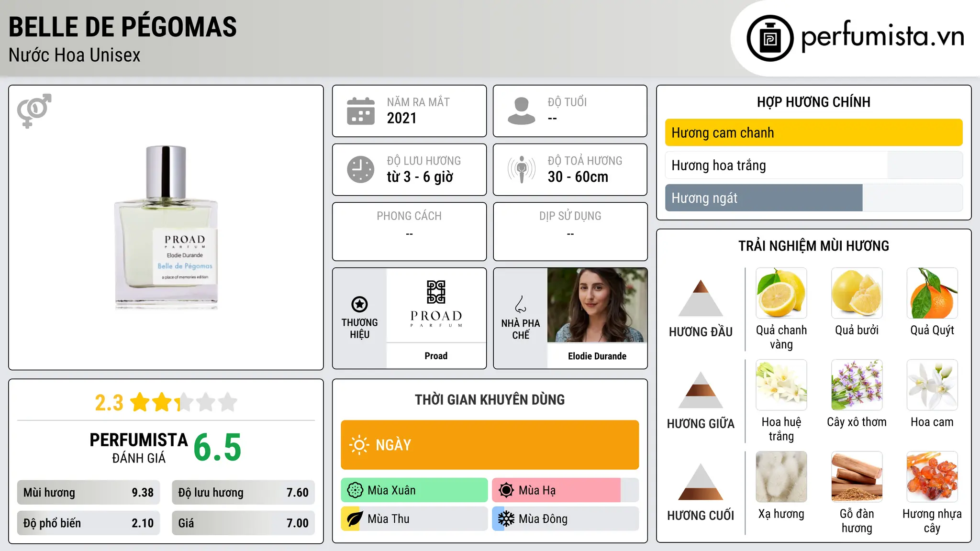Screen dimensions: 980x551
Task: Click the middle notes pyramid icon
Action: tap(701, 390)
